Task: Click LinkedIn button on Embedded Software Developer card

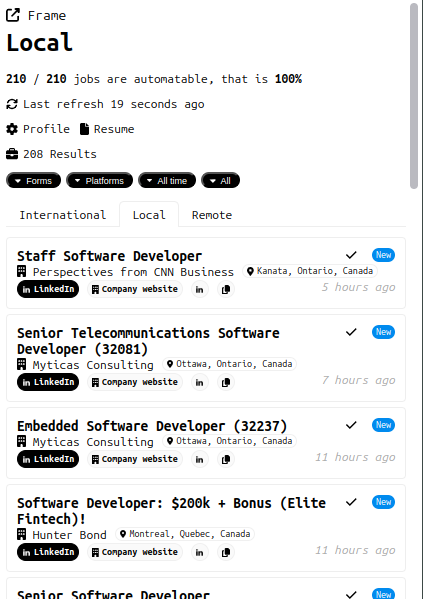Action: pos(48,459)
